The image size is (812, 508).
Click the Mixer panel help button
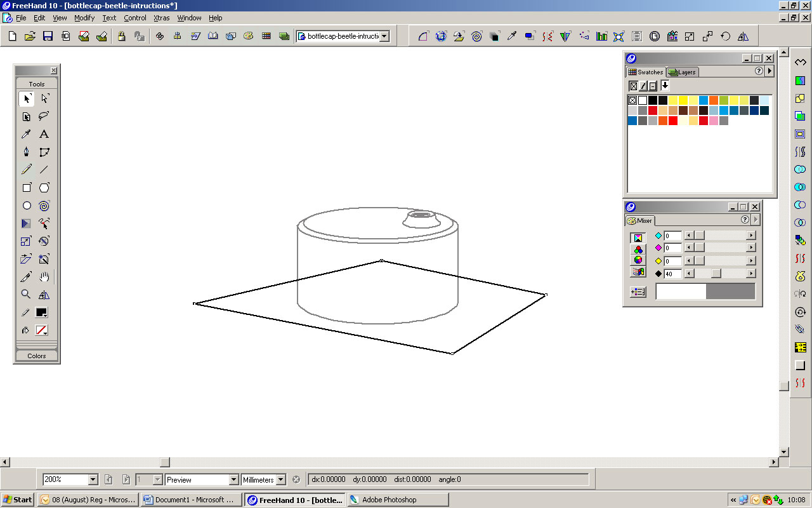(x=745, y=220)
